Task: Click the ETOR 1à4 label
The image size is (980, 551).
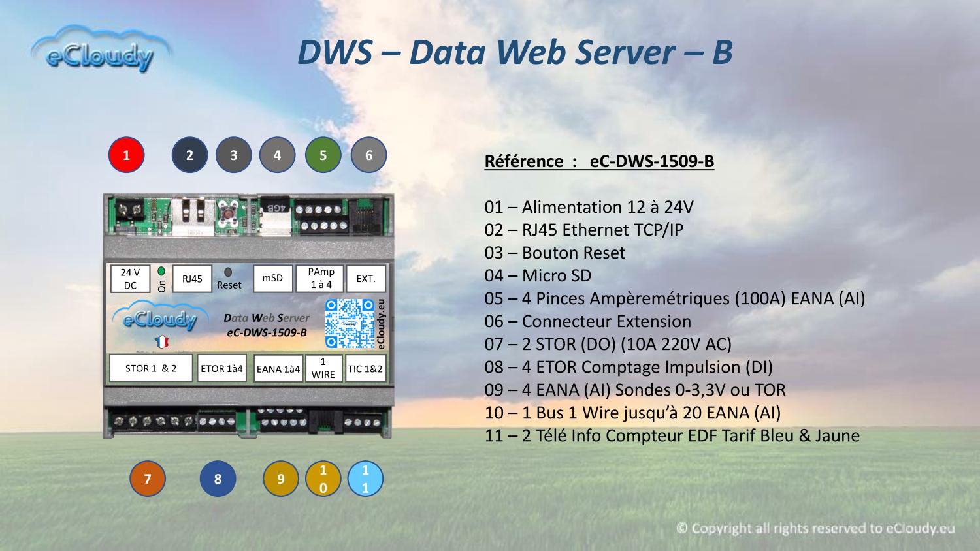Action: [221, 368]
